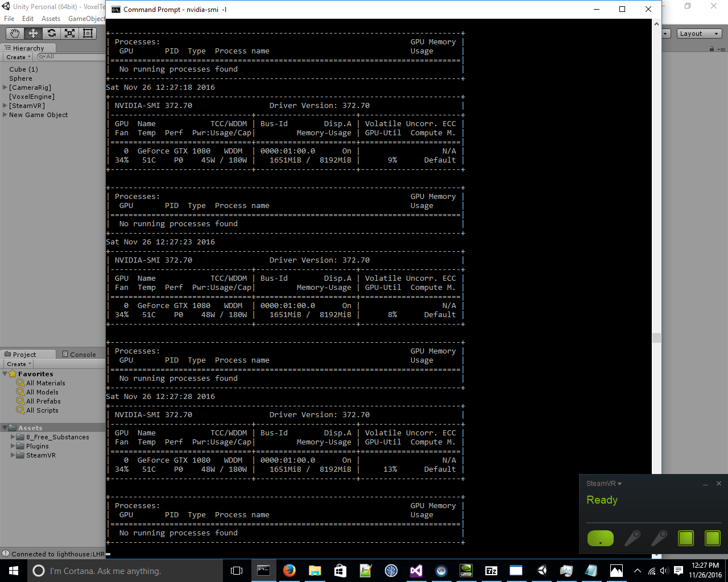Switch to Unity via taskbar icon
This screenshot has width=728, height=582.
coord(542,570)
